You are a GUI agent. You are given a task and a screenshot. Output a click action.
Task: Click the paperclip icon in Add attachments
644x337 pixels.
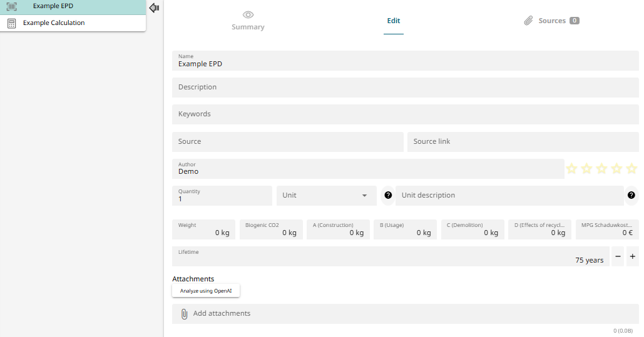184,314
